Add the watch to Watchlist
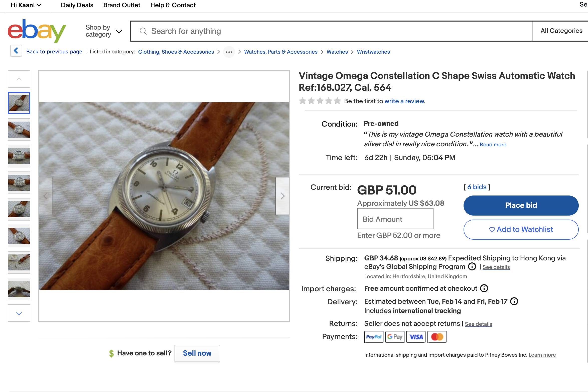This screenshot has height=392, width=588. [x=521, y=229]
